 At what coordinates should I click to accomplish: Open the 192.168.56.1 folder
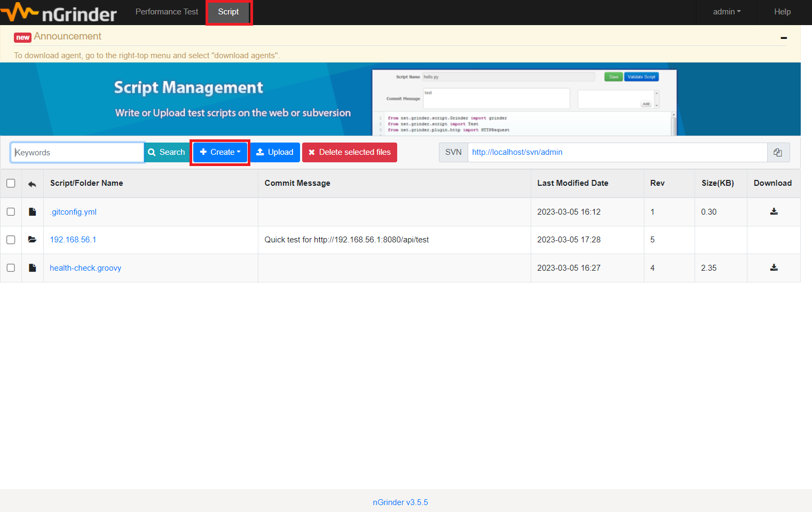pyautogui.click(x=73, y=240)
